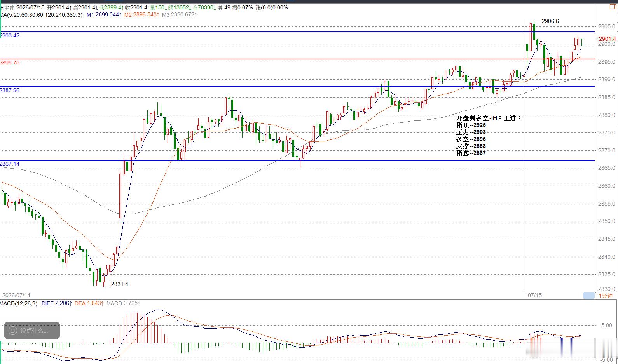
Task: Select the blue 2903.42 resistance line label
Action: 10,35
